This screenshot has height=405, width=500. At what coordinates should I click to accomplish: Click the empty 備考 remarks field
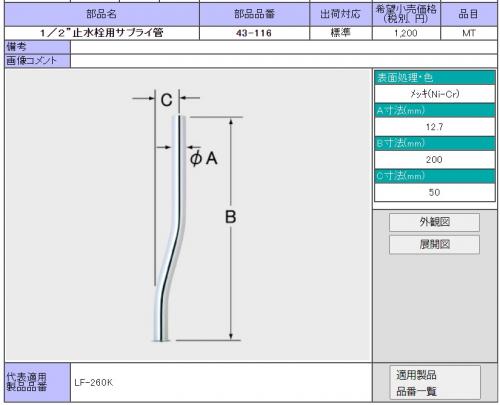tap(284, 47)
